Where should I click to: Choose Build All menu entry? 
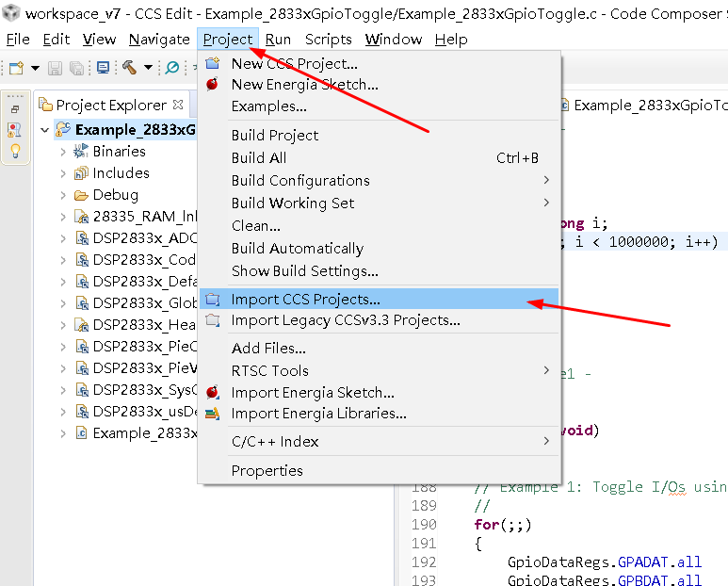click(x=379, y=158)
